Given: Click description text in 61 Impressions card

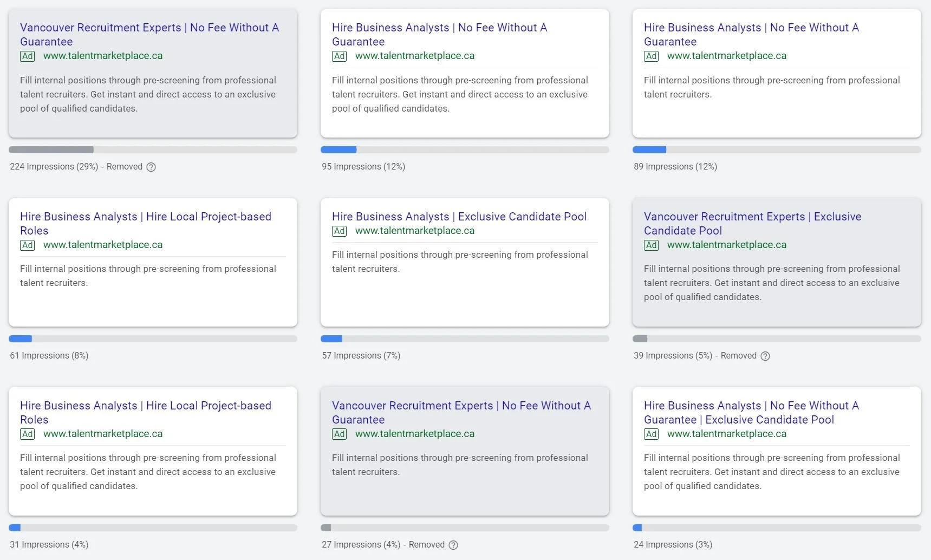Looking at the screenshot, I should point(148,276).
